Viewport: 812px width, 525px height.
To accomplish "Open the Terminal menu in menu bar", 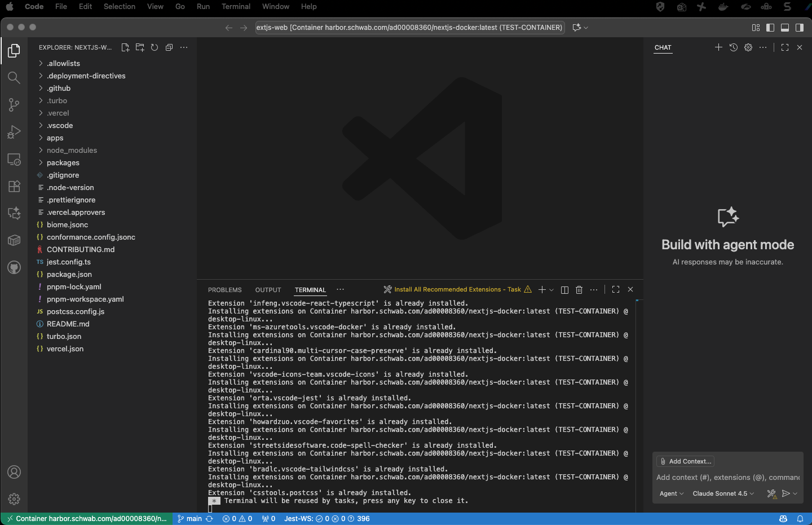I will pos(236,6).
